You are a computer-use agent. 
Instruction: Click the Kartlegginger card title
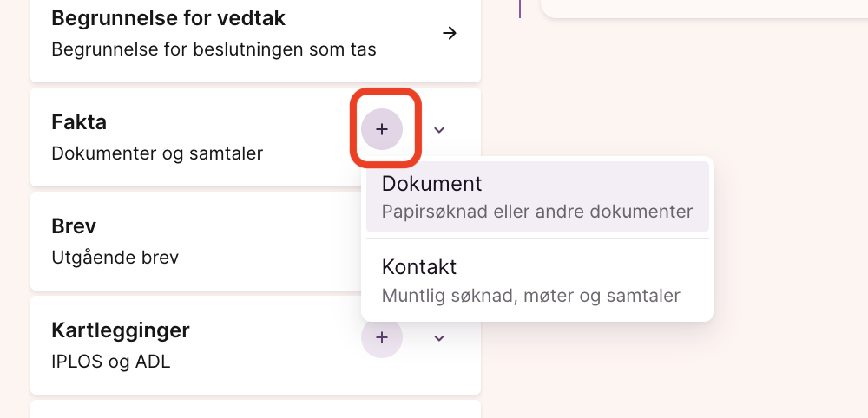121,330
